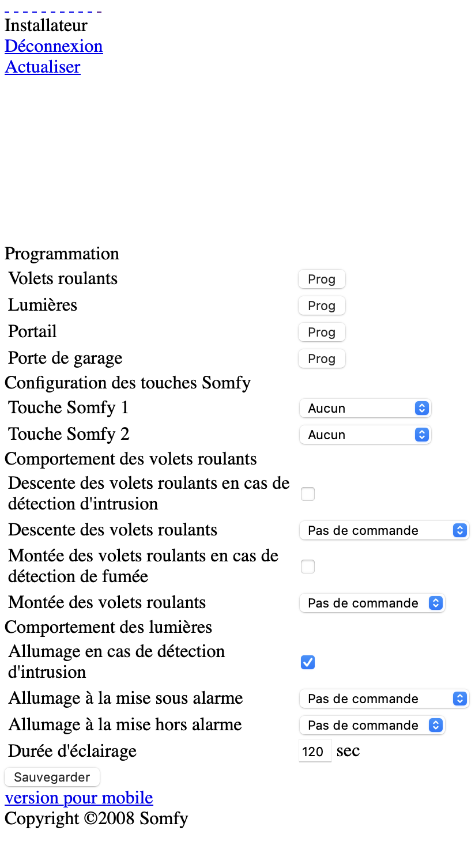
Task: Click the Durée d'éclairage seconds field
Action: point(314,752)
